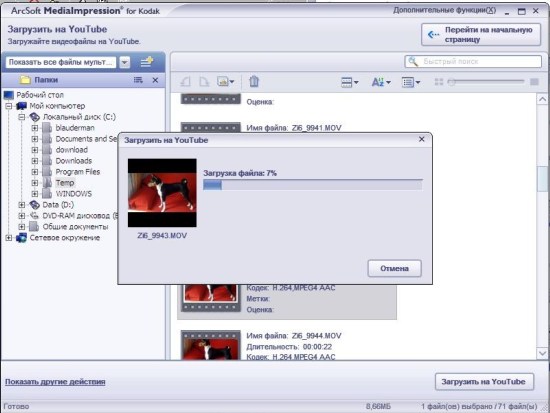Image resolution: width=550 pixels, height=413 pixels.
Task: Close the Папки panel with X
Action: pos(155,80)
